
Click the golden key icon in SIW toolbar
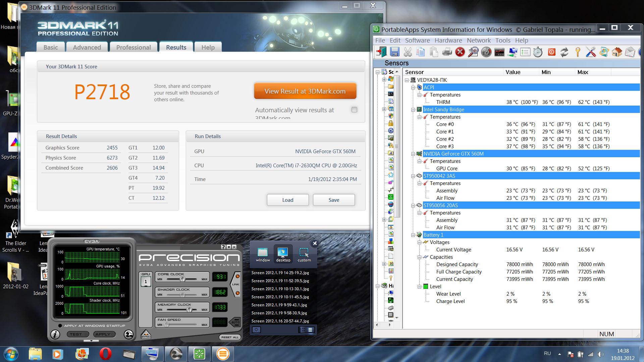point(578,52)
